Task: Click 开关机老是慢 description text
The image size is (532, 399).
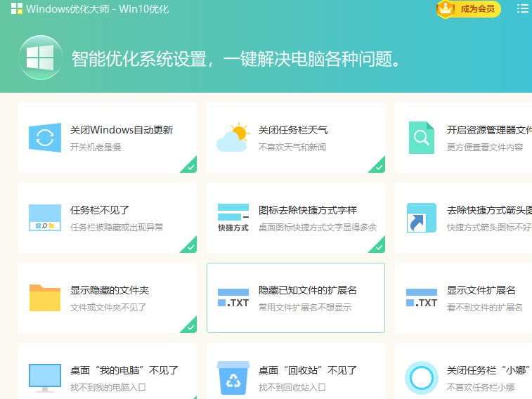Action: [96, 147]
